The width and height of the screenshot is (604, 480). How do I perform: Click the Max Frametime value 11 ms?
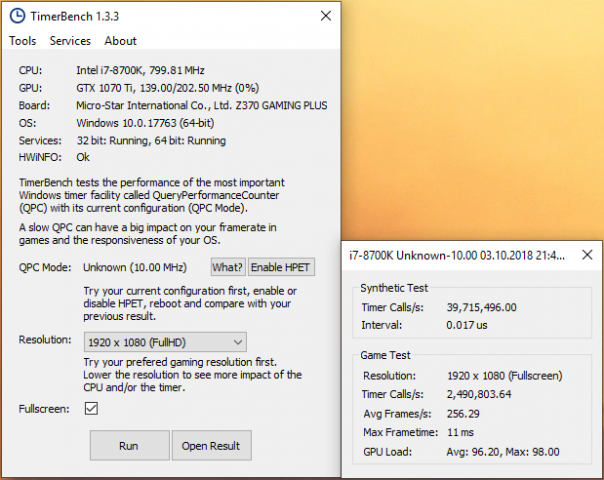point(462,432)
